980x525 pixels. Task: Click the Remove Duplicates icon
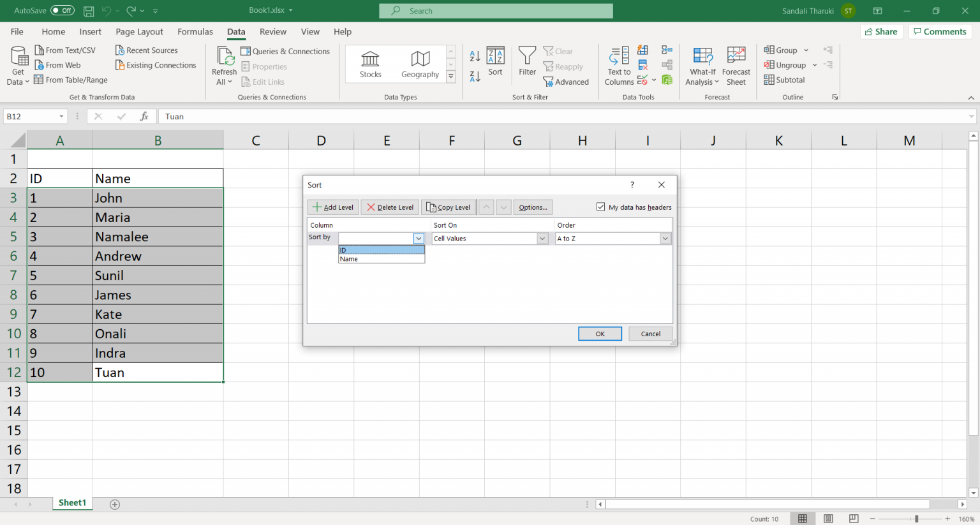click(x=642, y=64)
